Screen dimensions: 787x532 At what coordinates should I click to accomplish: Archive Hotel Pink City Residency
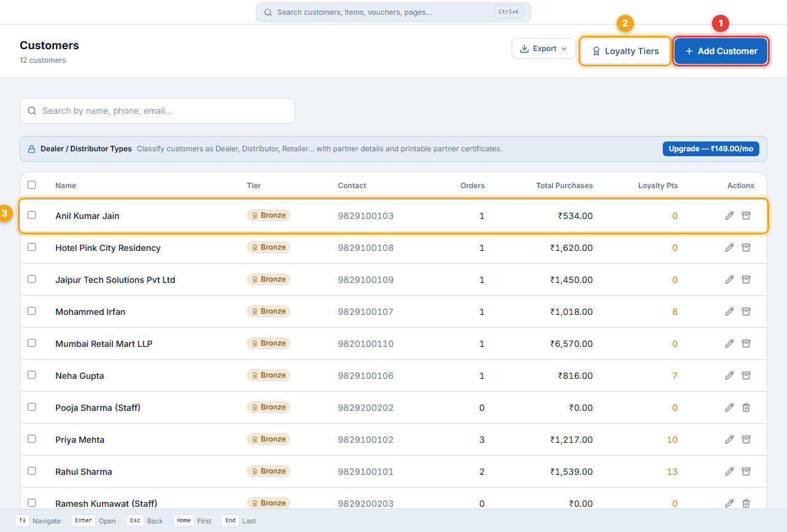pyautogui.click(x=746, y=247)
